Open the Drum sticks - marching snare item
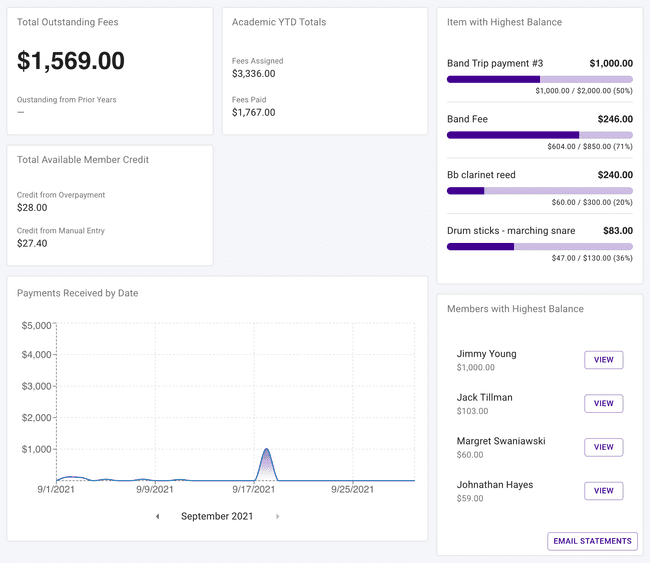Image resolution: width=650 pixels, height=563 pixels. (x=511, y=230)
